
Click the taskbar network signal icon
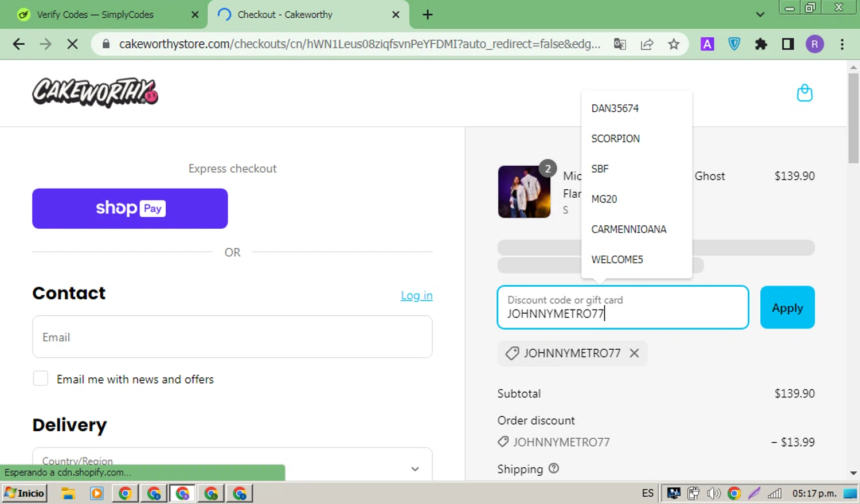775,493
